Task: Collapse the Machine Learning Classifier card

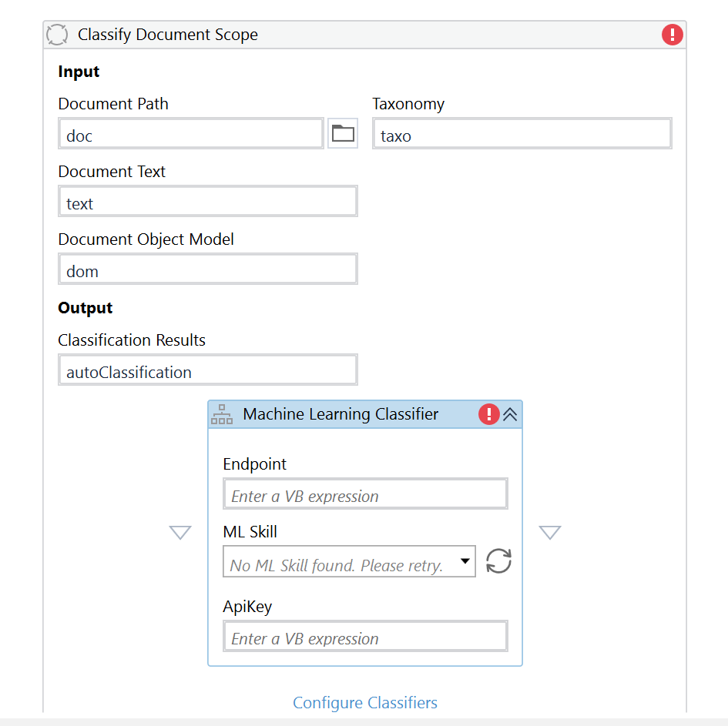Action: click(510, 413)
